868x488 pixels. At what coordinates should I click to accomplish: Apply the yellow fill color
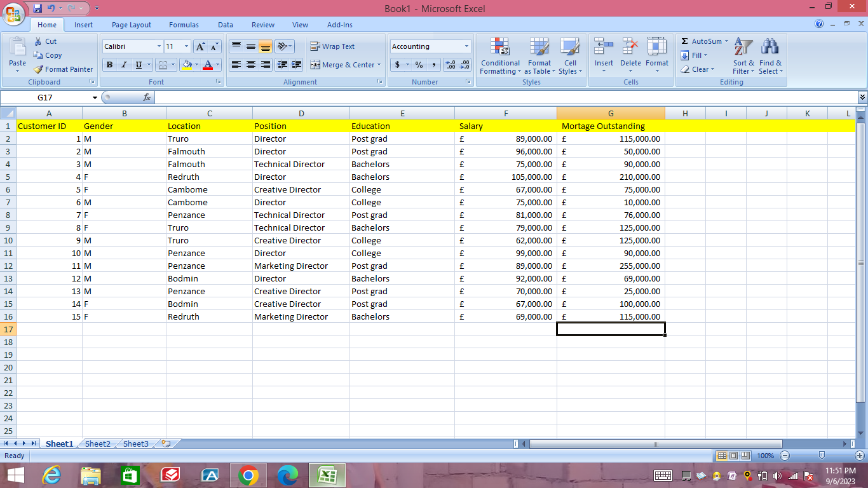point(186,65)
